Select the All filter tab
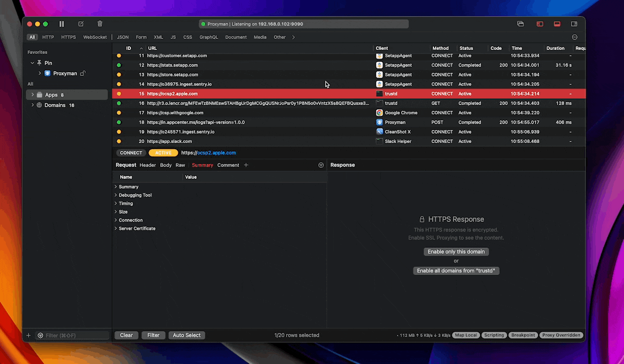This screenshot has height=364, width=624. (32, 37)
